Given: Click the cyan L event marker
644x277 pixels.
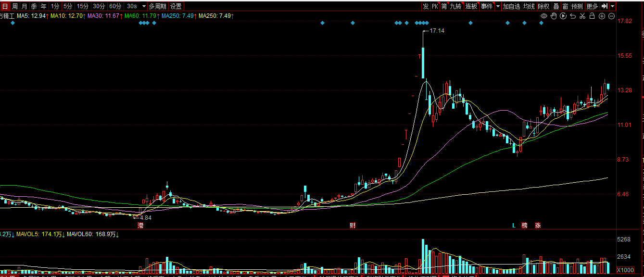Looking at the screenshot, I should tap(514, 226).
